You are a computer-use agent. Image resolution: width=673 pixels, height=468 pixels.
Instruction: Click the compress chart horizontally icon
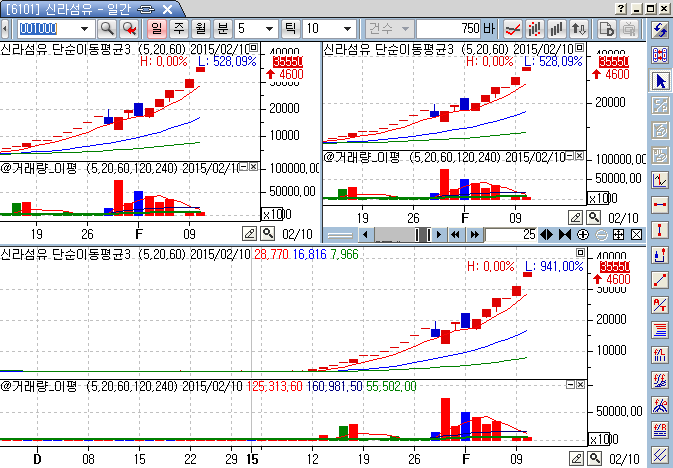pos(565,234)
